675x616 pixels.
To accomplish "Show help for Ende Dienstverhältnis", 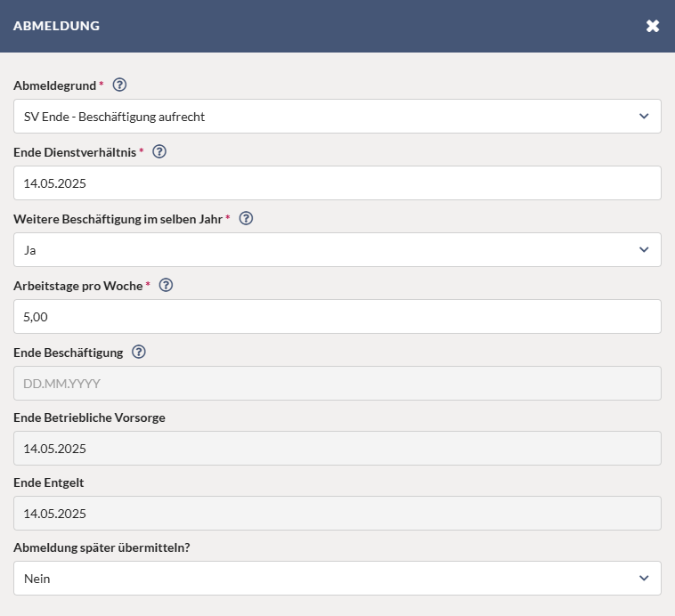I will [x=159, y=151].
